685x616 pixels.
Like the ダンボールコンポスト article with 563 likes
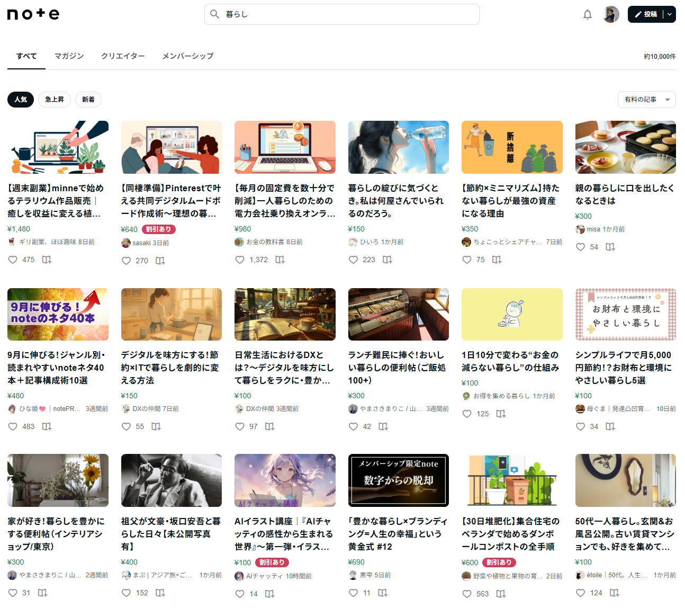(x=467, y=594)
